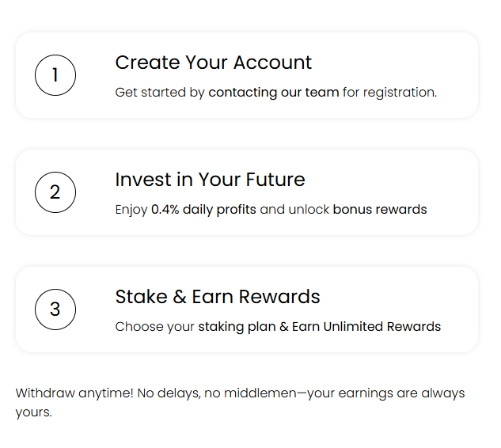Click the 'your earnings are always' text

386,393
